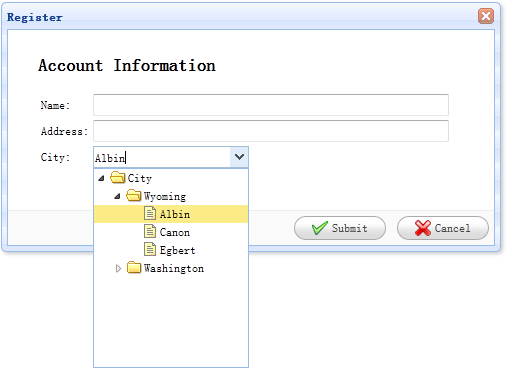The height and width of the screenshot is (371, 508).
Task: Expand the Washington tree node
Action: tap(118, 268)
